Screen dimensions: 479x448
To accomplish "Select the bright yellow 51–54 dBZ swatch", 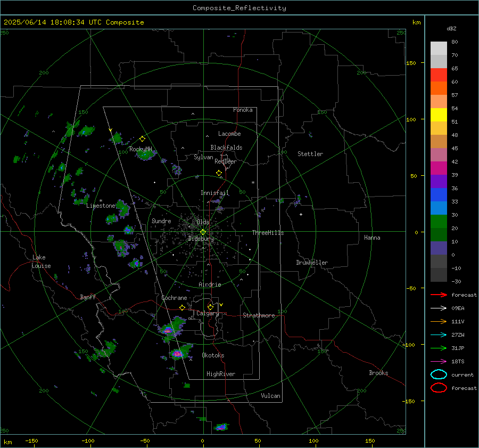I will (439, 115).
